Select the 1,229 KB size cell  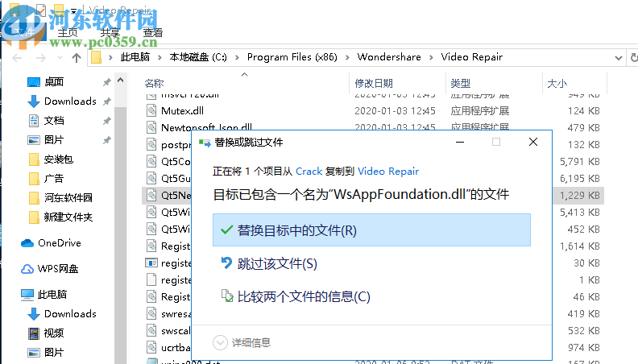pos(580,195)
